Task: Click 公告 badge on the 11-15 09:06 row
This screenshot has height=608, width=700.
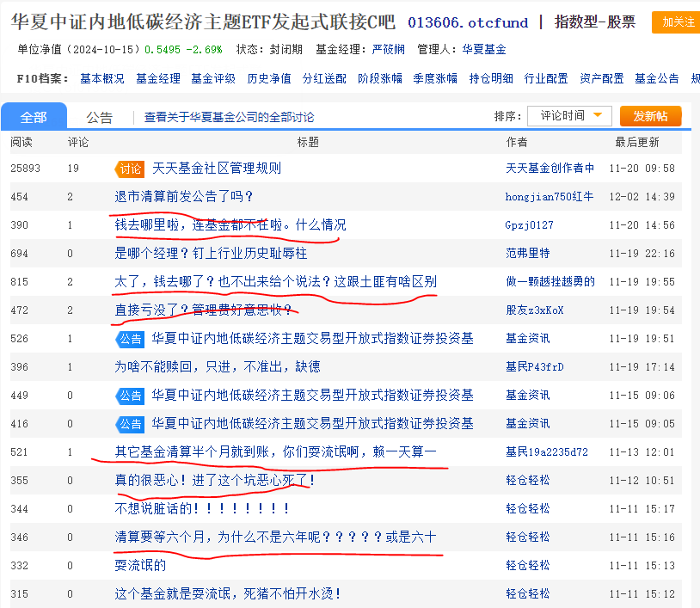Action: (130, 396)
